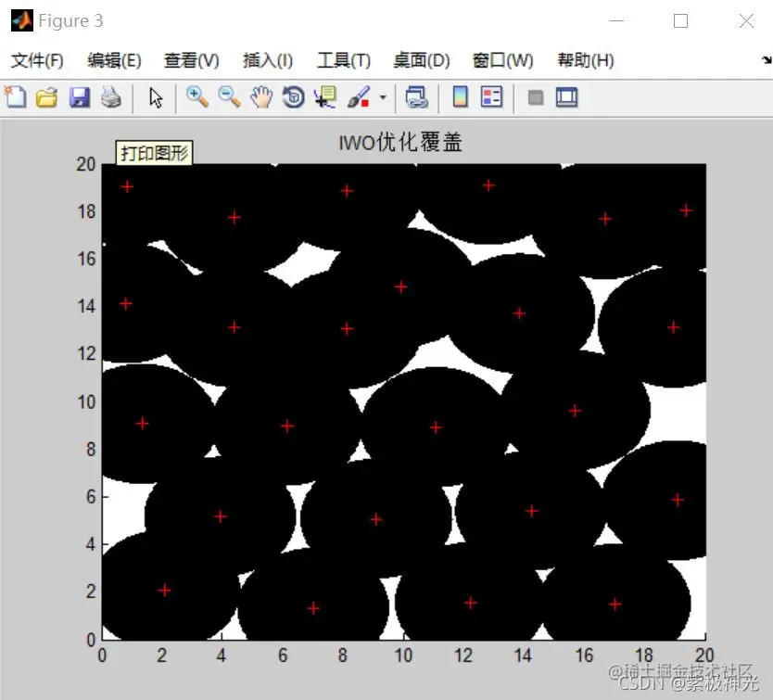Create a new figure
Screen dimensions: 773x700
(16, 97)
